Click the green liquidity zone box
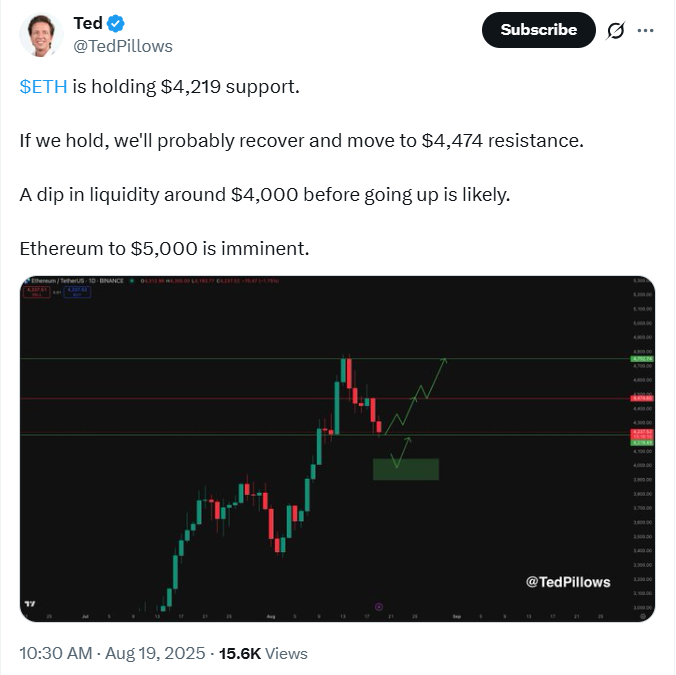Viewport: 676px width, 675px height. coord(406,469)
